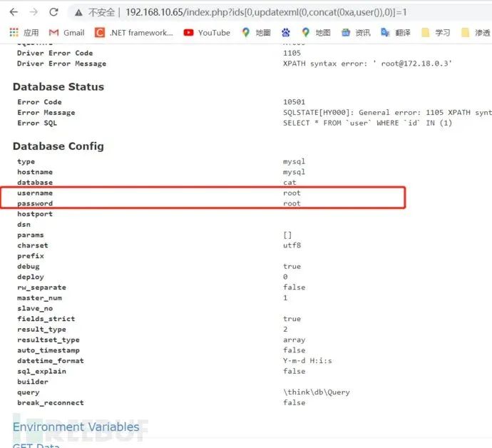
Task: Click the Driver Error Code value 1105
Action: tap(292, 53)
